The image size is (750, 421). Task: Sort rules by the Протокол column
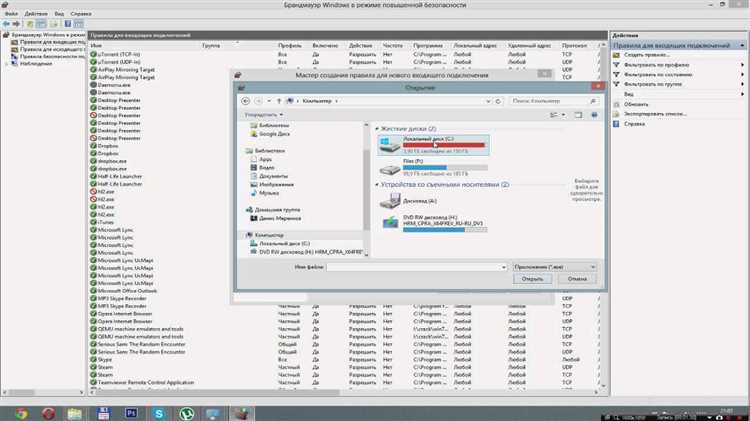tap(574, 45)
